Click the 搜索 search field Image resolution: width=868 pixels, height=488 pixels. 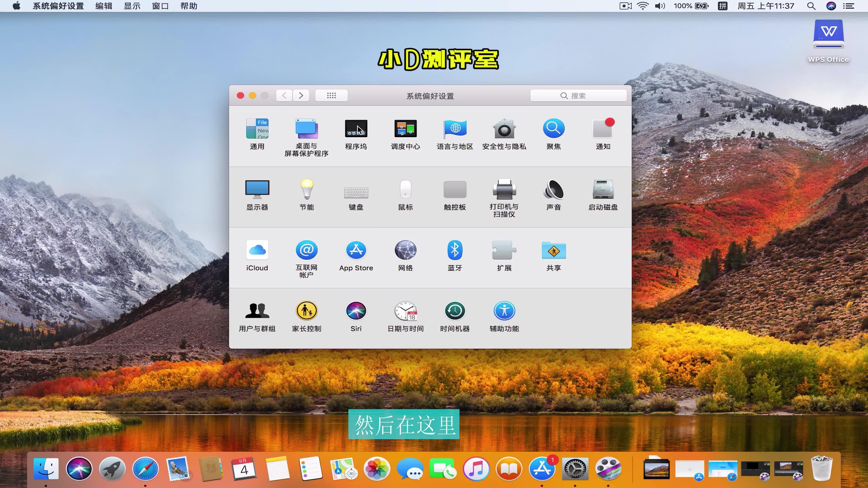point(578,96)
